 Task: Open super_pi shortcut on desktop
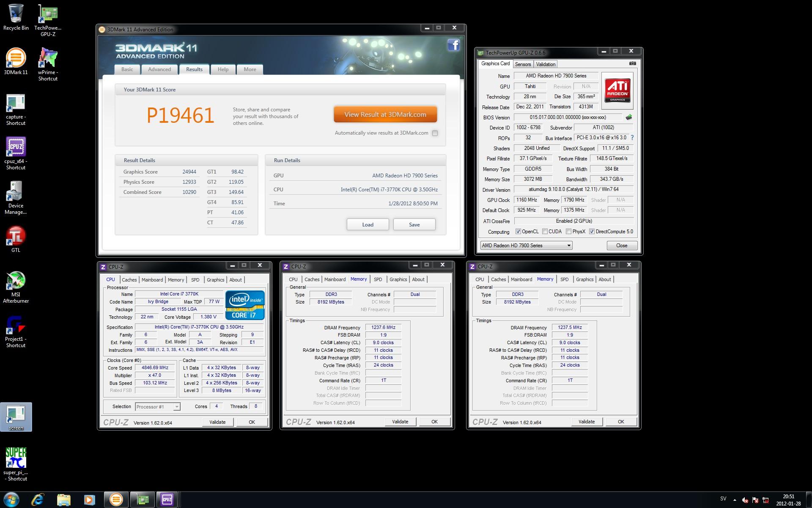coord(16,464)
